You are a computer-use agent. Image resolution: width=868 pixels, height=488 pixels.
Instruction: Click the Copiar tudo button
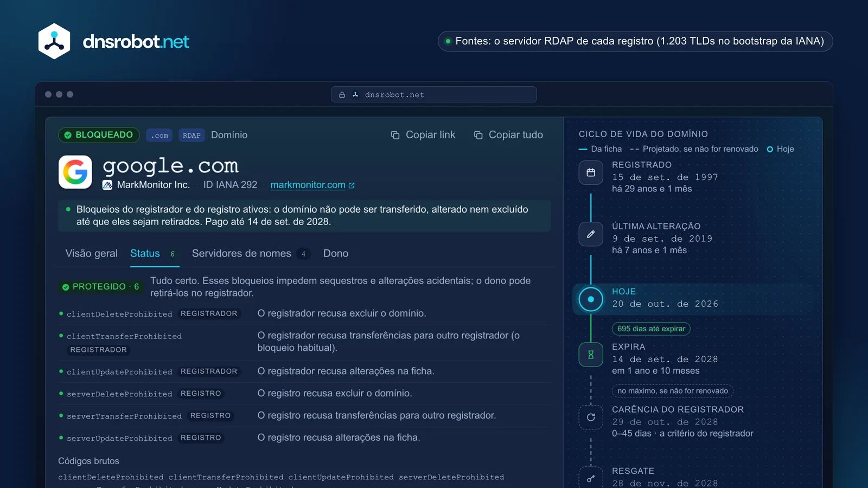(x=508, y=135)
